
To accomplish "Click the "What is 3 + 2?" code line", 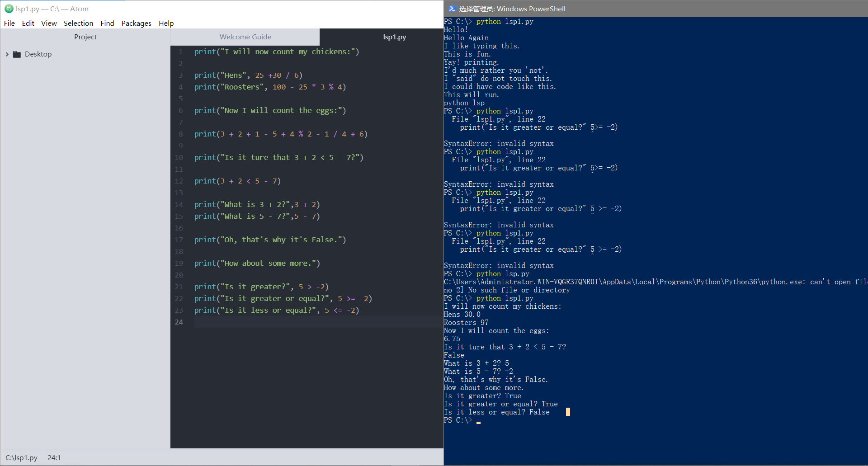I will click(257, 205).
